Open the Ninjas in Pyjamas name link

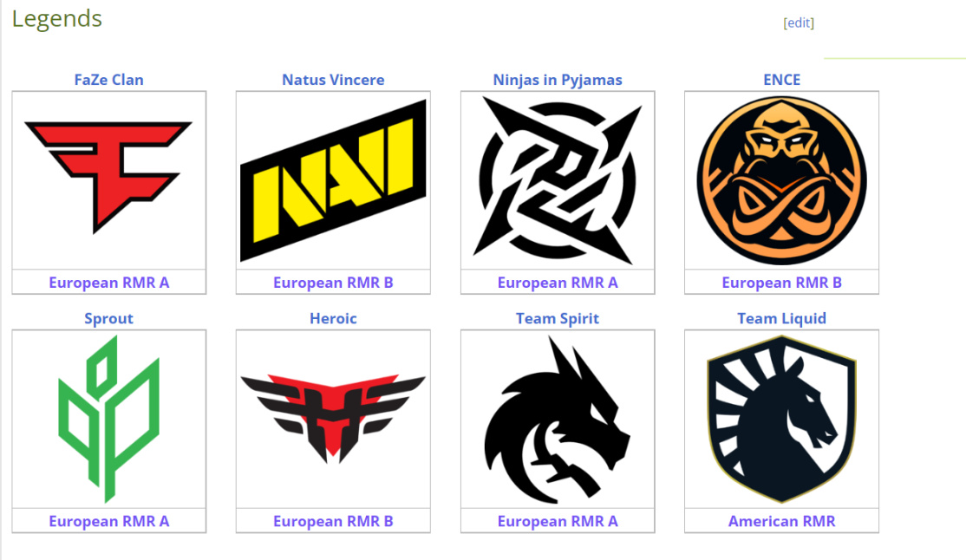pos(558,80)
